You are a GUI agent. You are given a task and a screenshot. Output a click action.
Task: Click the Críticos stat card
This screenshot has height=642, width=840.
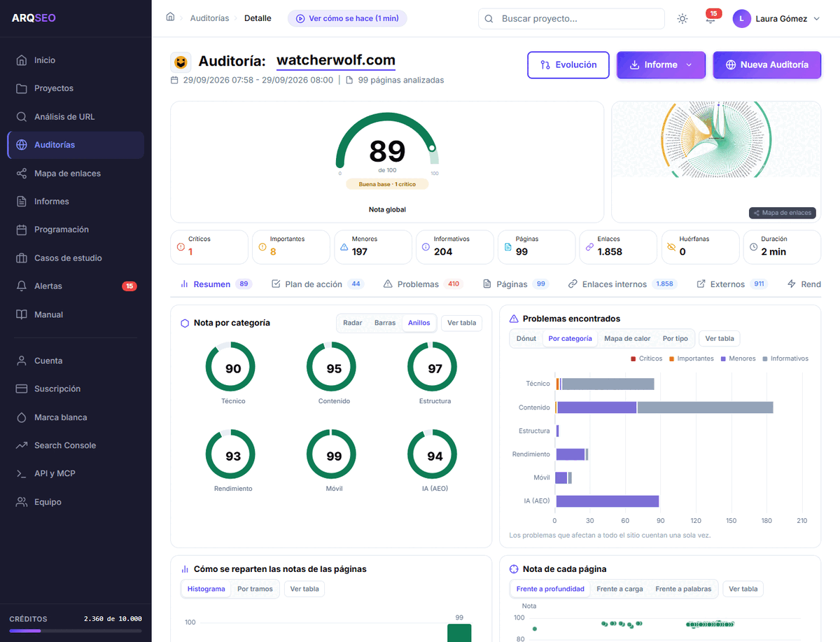coord(209,247)
